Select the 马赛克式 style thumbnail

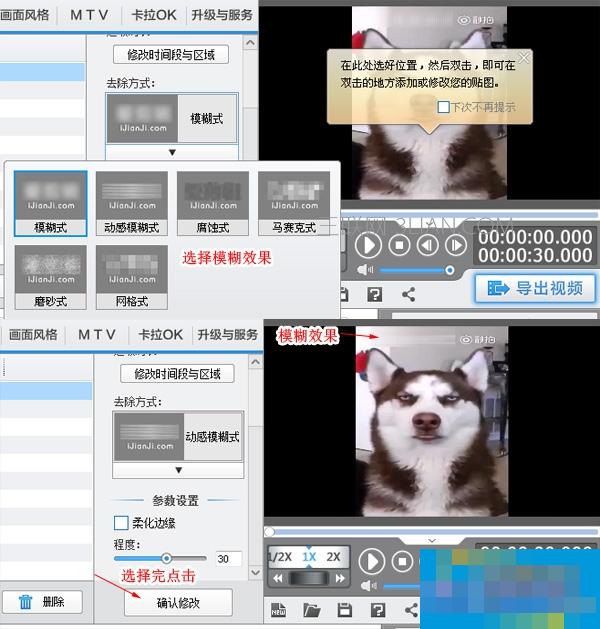[x=294, y=203]
